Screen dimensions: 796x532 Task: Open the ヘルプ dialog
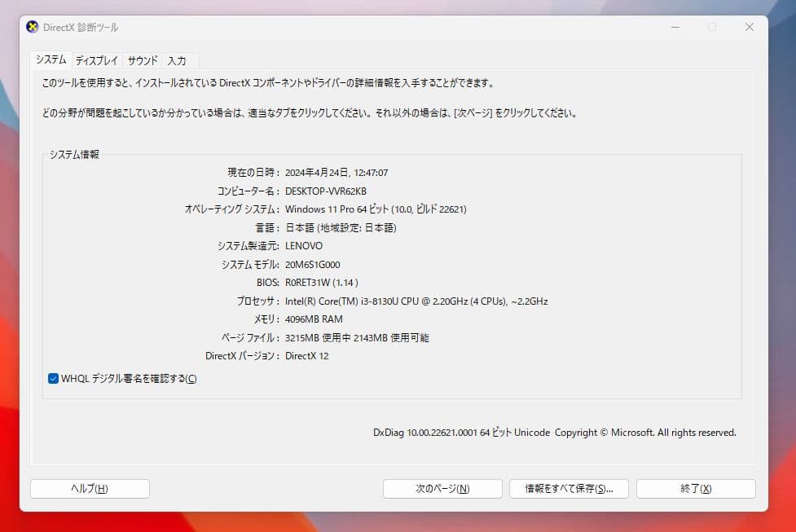[90, 488]
